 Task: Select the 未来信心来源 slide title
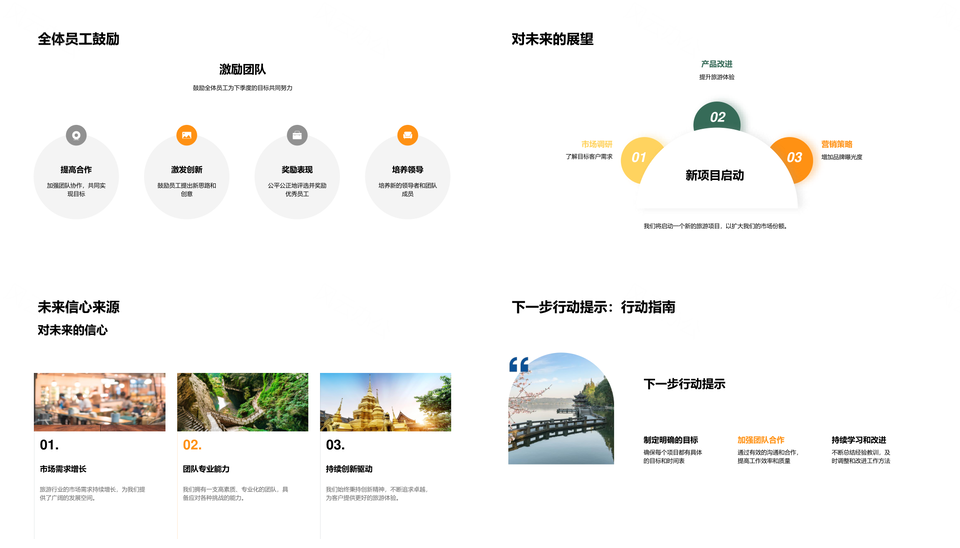pyautogui.click(x=78, y=307)
